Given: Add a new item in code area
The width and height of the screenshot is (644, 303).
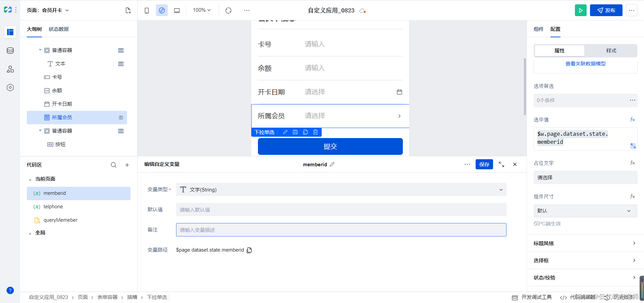Looking at the screenshot, I should pos(127,165).
